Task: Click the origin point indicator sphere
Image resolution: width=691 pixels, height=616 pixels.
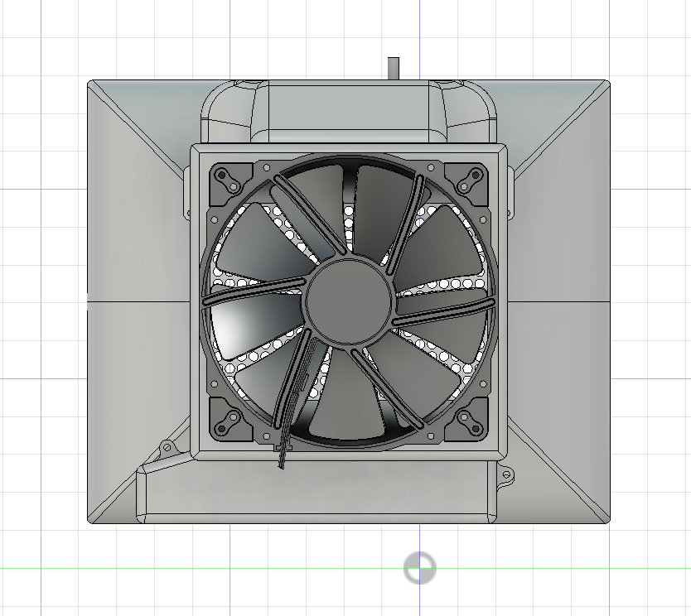Action: 421,568
